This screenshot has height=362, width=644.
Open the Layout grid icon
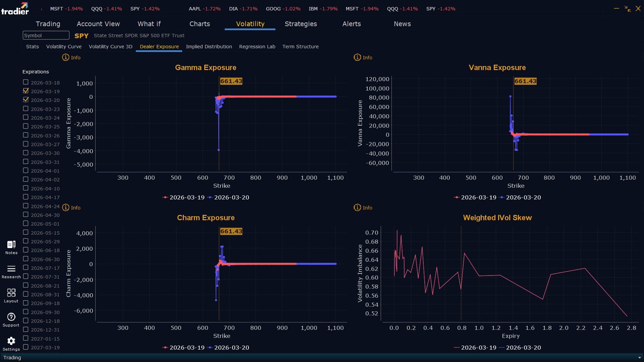(11, 293)
